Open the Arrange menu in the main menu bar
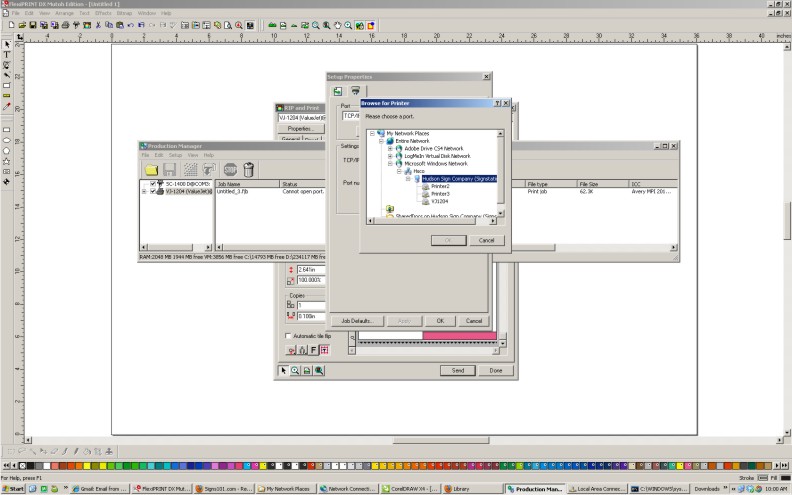Image resolution: width=792 pixels, height=495 pixels. 64,13
